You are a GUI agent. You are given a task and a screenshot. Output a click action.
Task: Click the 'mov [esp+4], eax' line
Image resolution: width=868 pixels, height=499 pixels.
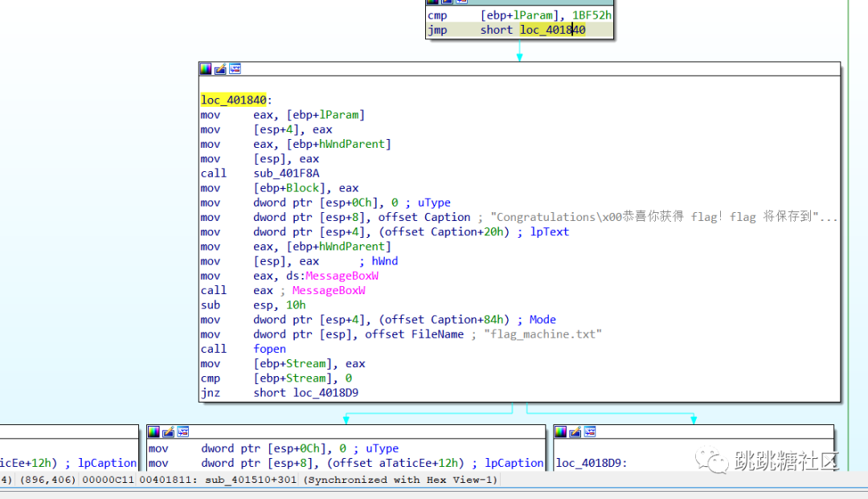coord(266,129)
